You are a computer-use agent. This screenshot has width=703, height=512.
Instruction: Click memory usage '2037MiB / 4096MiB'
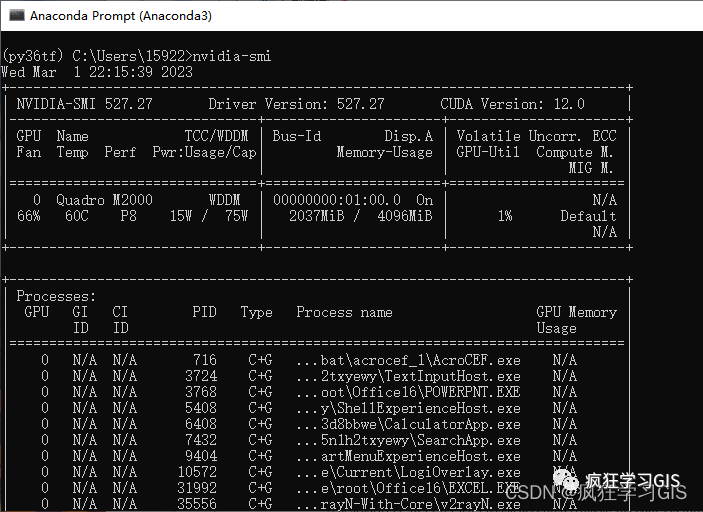[x=360, y=216]
